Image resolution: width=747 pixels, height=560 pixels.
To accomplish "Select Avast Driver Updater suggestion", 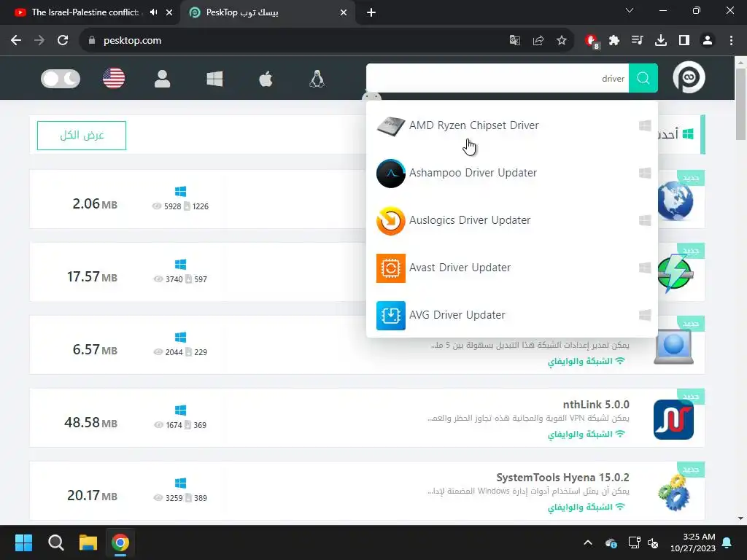I will coord(512,268).
